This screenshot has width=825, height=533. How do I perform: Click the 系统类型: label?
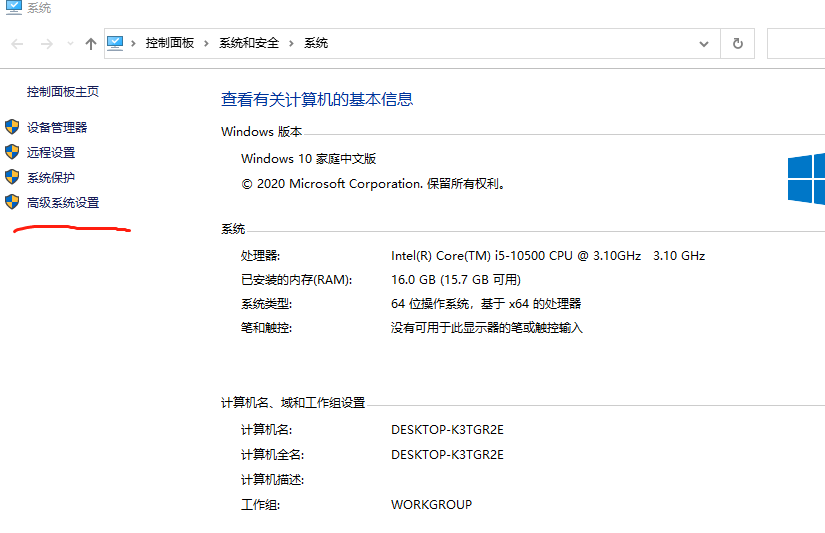pyautogui.click(x=266, y=304)
